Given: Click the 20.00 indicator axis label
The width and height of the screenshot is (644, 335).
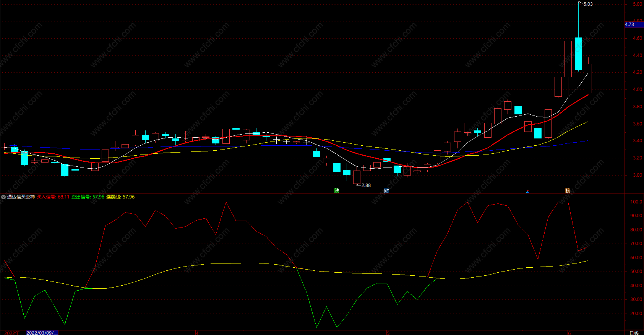Looking at the screenshot, I should click(636, 314).
